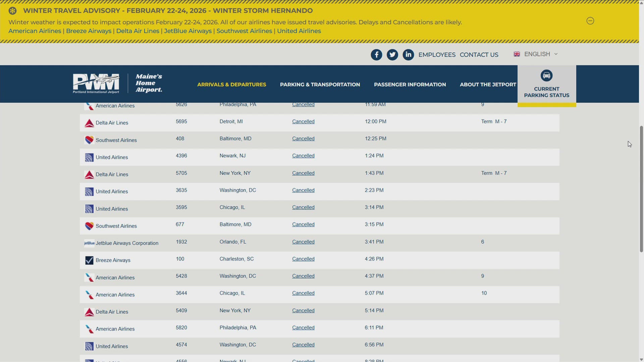Click the UK flag language selector
The height and width of the screenshot is (362, 644).
(x=517, y=54)
